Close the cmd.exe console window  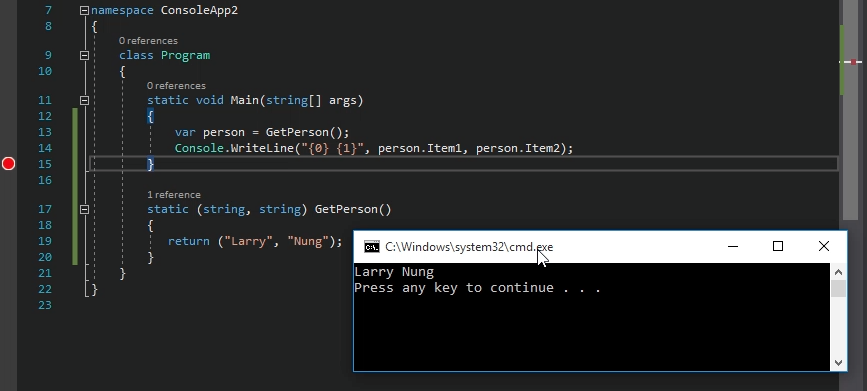823,247
